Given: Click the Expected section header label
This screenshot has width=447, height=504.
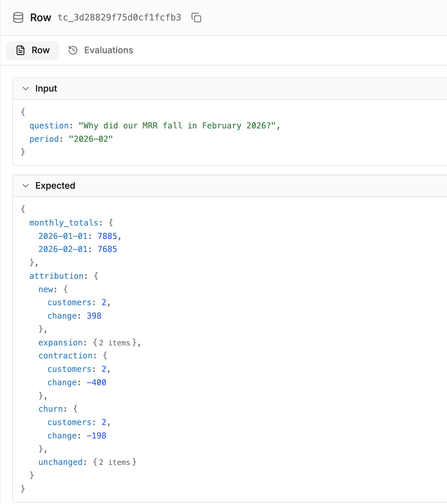Looking at the screenshot, I should [x=55, y=186].
